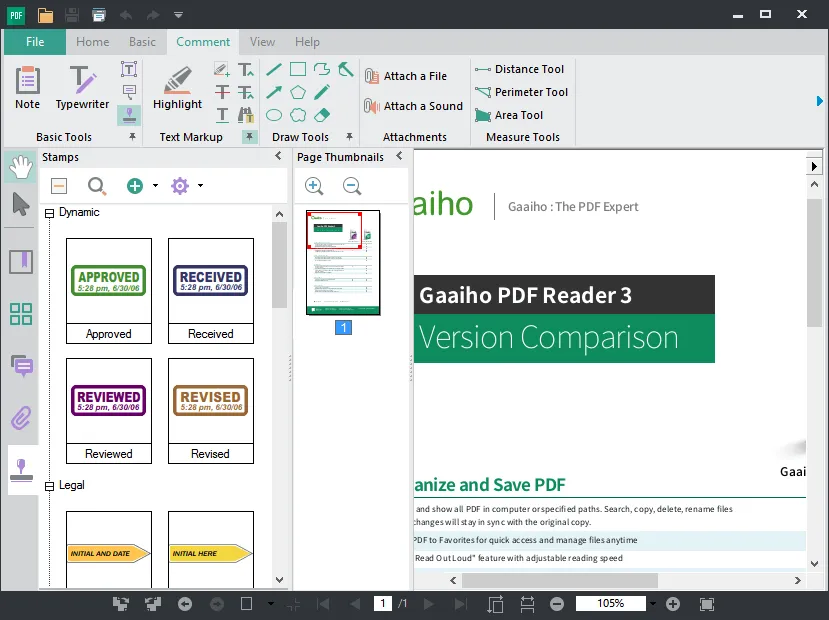Screen dimensions: 829x620
Task: Activate the Hand tool in the left sidebar
Action: (19, 167)
